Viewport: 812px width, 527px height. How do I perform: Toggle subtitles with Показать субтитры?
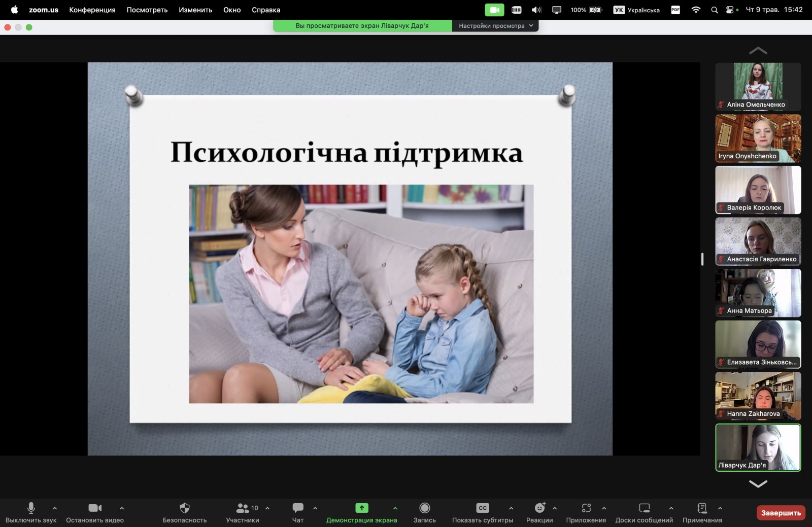tap(483, 512)
